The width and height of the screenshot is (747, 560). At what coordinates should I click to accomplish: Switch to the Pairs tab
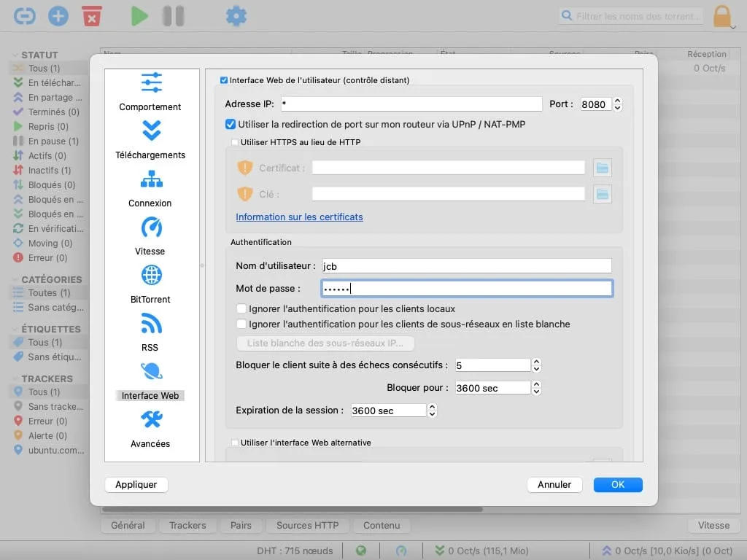[241, 525]
